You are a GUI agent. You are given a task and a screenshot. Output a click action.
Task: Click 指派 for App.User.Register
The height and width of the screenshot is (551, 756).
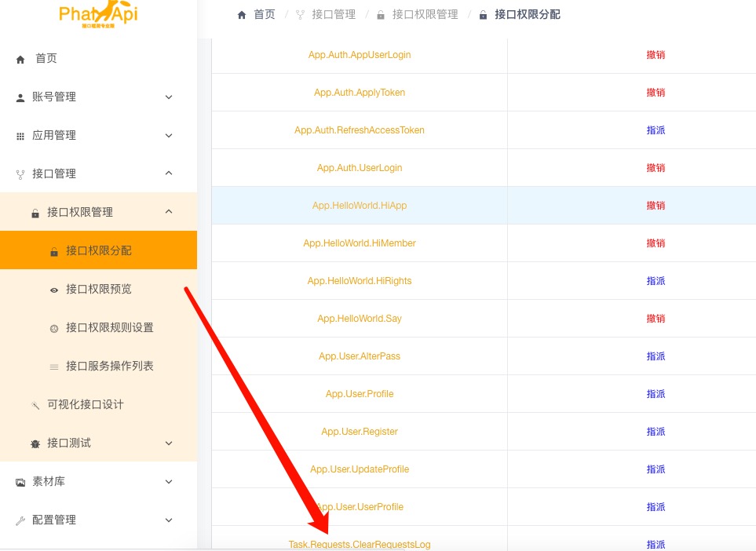click(656, 432)
